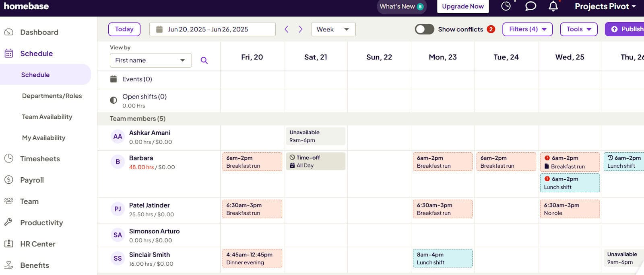
Task: Open Team Availability
Action: click(x=47, y=117)
